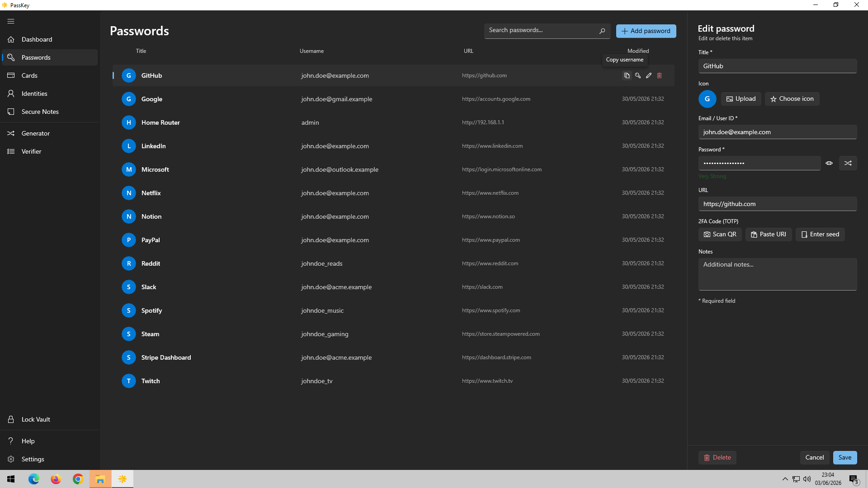Click the Enter seed button
This screenshot has height=488, width=868.
click(x=820, y=235)
